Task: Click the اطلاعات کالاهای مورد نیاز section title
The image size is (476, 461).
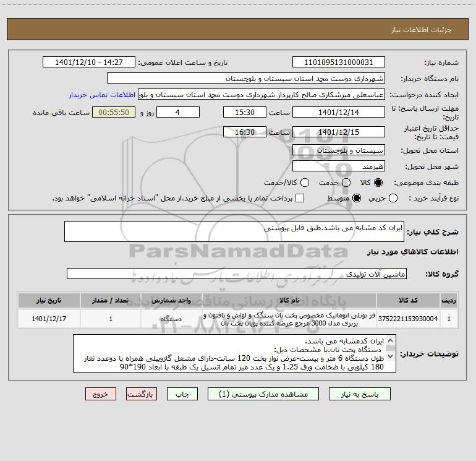Action: coord(412,252)
